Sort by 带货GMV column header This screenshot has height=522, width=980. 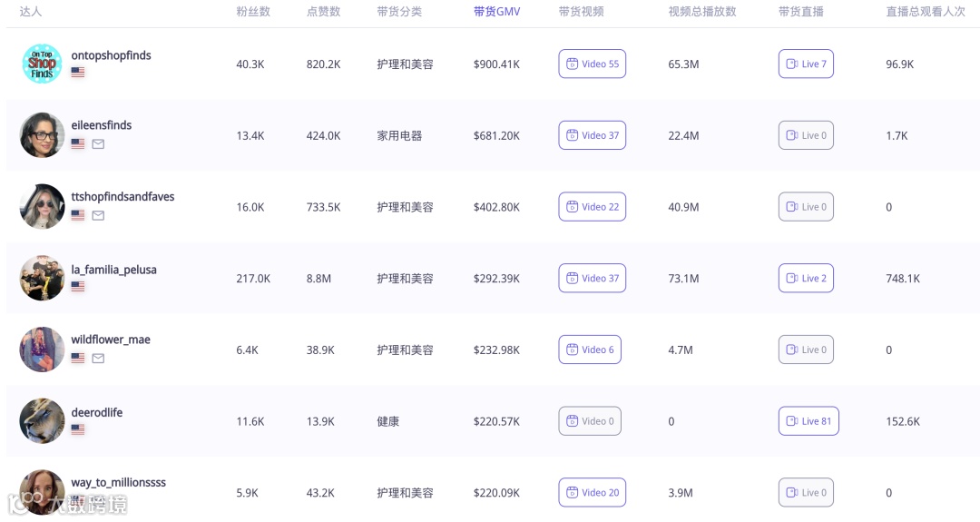coord(496,11)
